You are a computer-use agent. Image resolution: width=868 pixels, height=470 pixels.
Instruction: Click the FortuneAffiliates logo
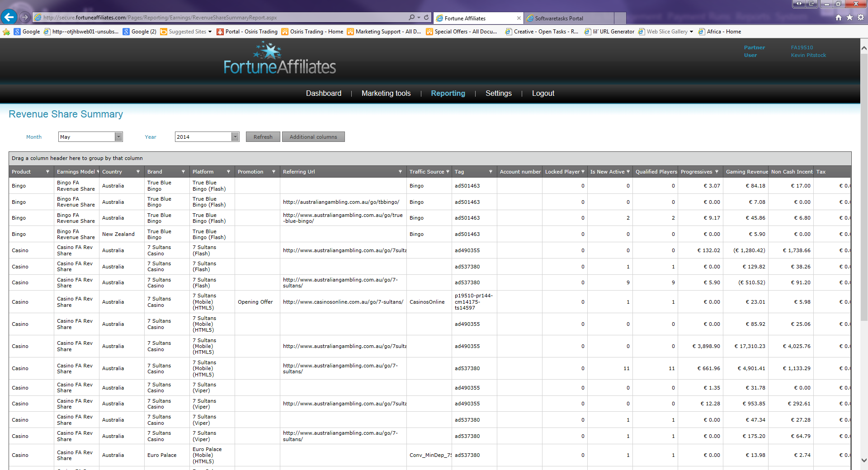[x=279, y=59]
